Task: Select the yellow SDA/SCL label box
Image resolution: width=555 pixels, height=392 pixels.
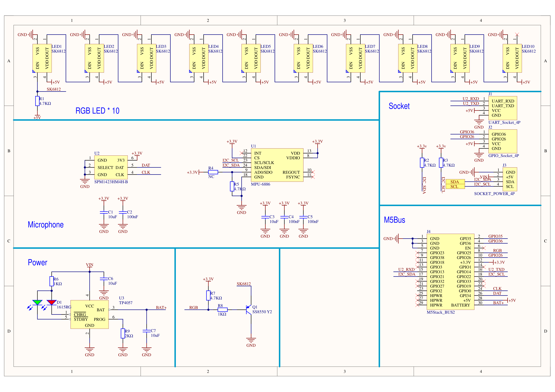Action: coord(455,184)
